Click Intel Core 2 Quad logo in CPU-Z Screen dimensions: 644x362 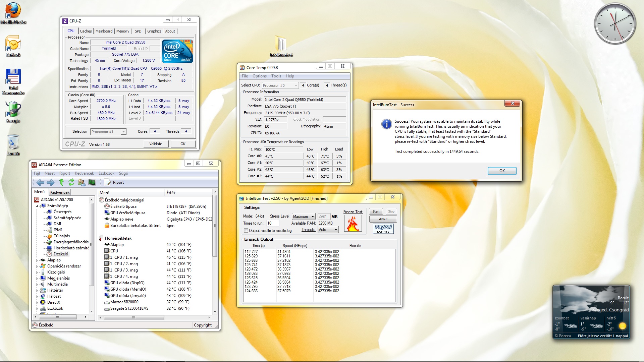[177, 51]
